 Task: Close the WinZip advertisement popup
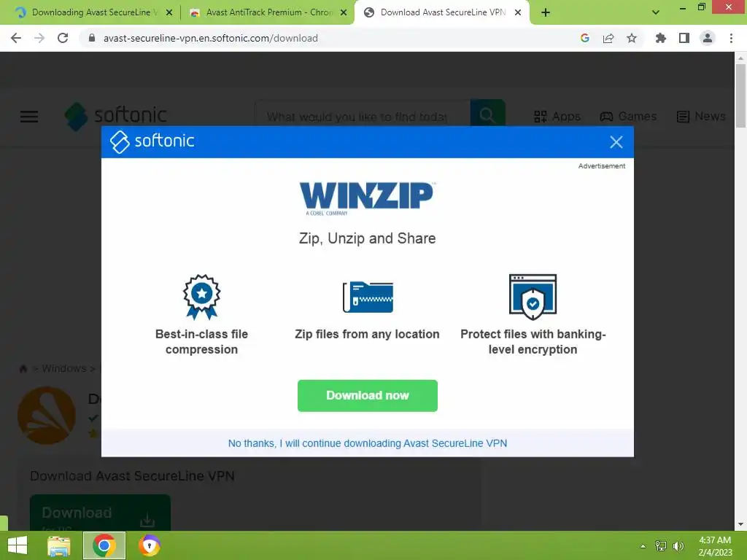pyautogui.click(x=616, y=142)
